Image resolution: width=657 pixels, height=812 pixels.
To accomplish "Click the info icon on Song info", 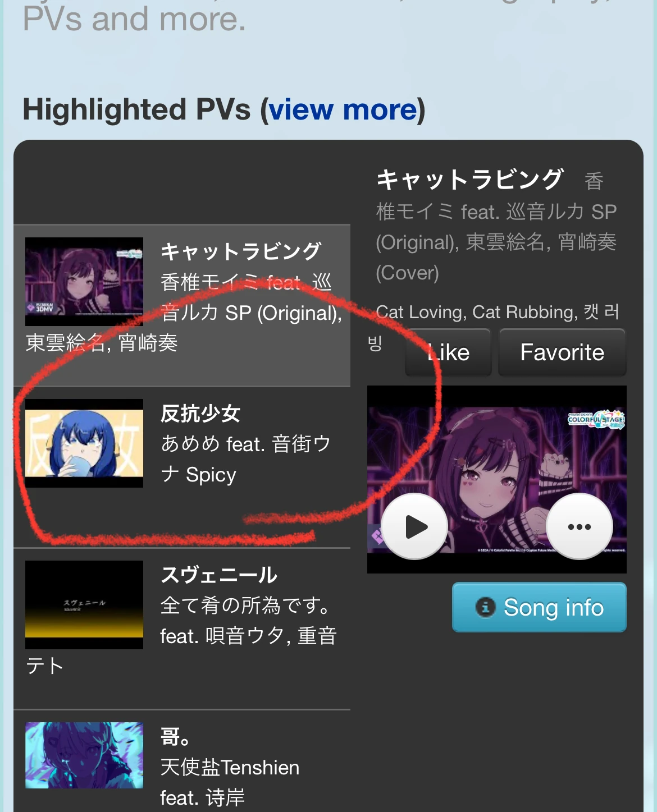I will click(x=486, y=607).
